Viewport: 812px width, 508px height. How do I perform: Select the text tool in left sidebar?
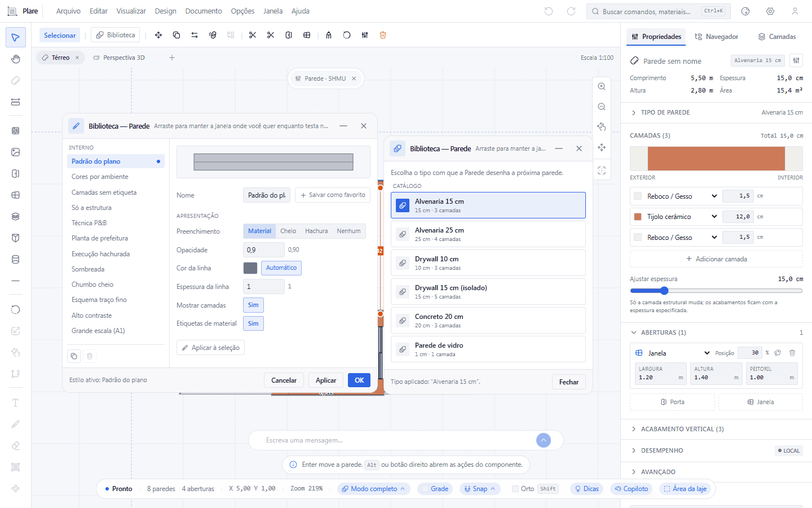click(16, 402)
